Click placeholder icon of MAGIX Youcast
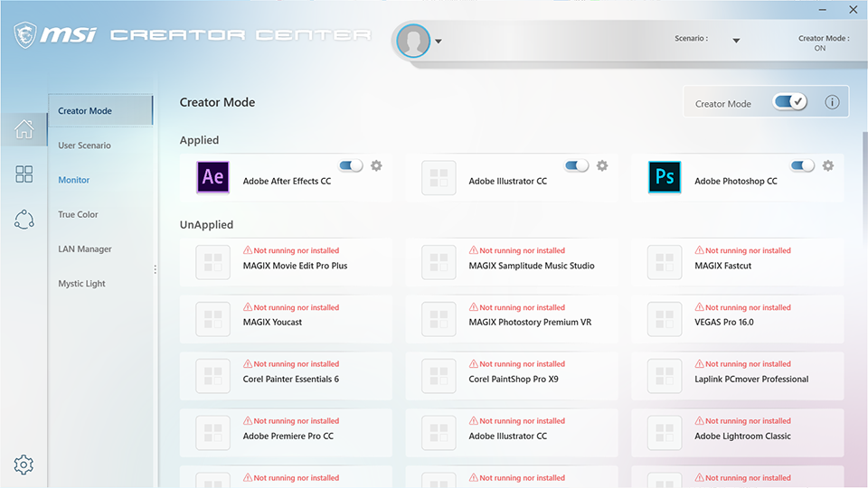 tap(213, 319)
